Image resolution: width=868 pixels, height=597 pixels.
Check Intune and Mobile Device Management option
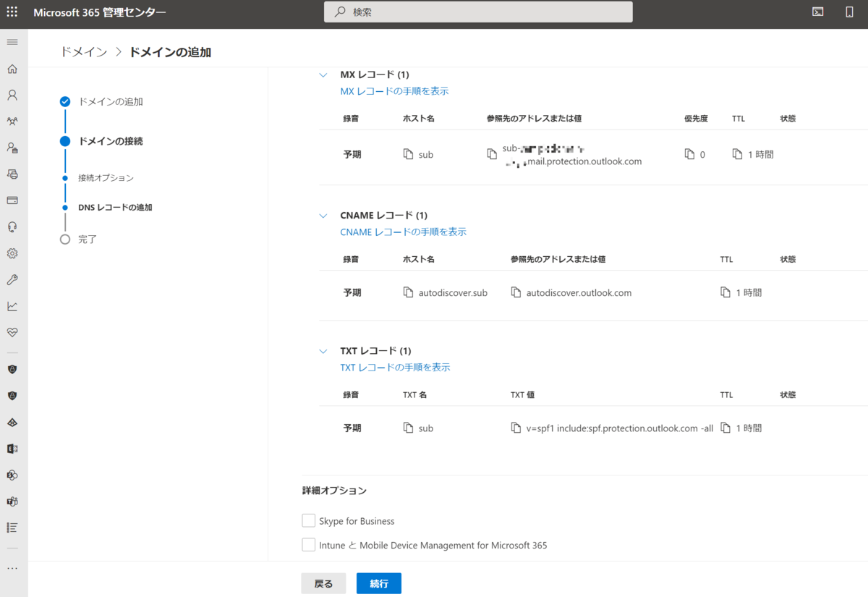click(309, 545)
